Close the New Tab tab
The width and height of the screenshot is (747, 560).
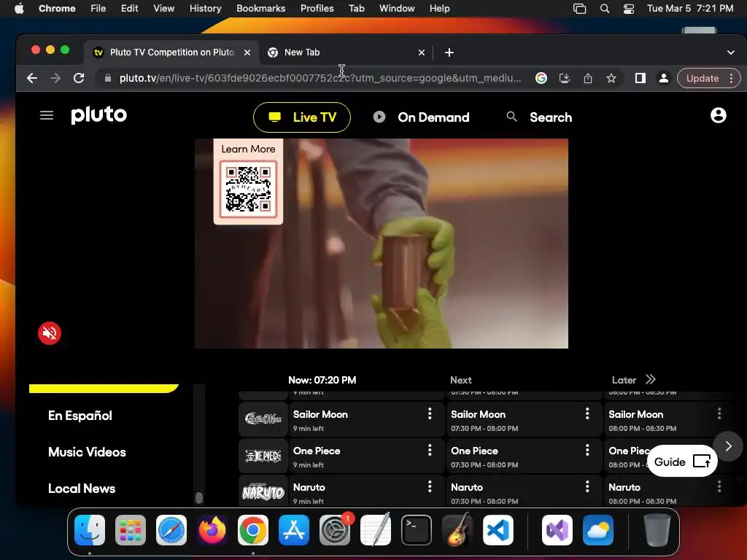[421, 52]
